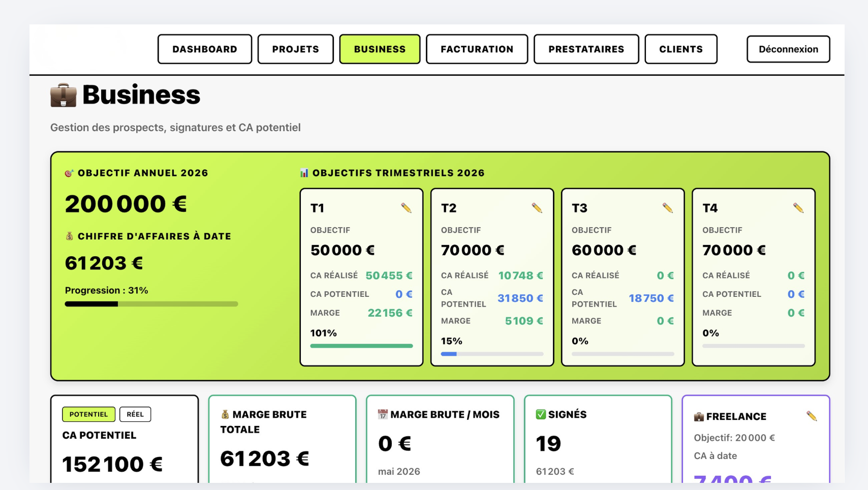Click T1 green progress bar
Image resolution: width=868 pixels, height=490 pixels.
362,346
